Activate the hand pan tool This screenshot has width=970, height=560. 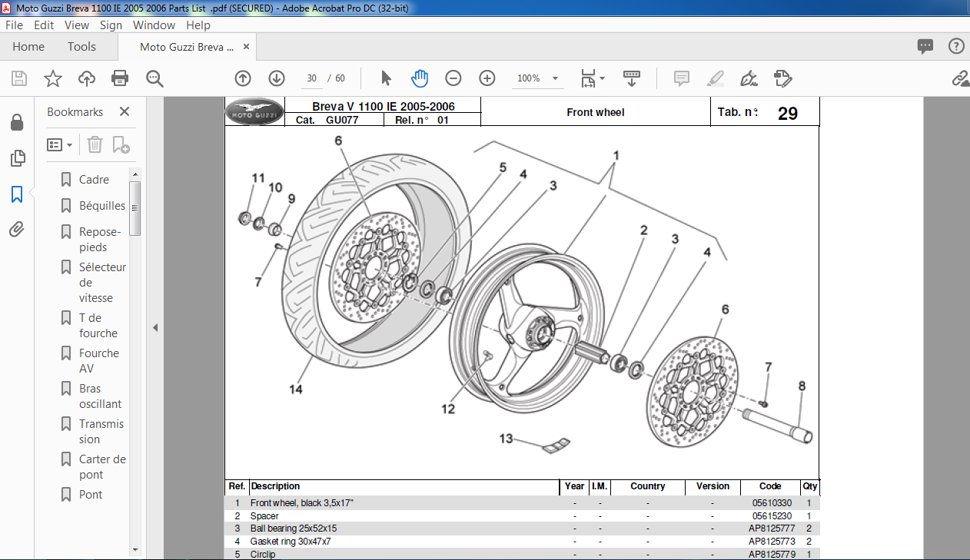pos(420,78)
